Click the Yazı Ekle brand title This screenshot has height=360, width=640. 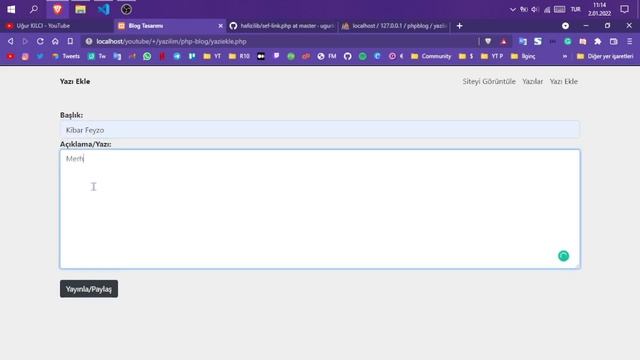(x=75, y=82)
